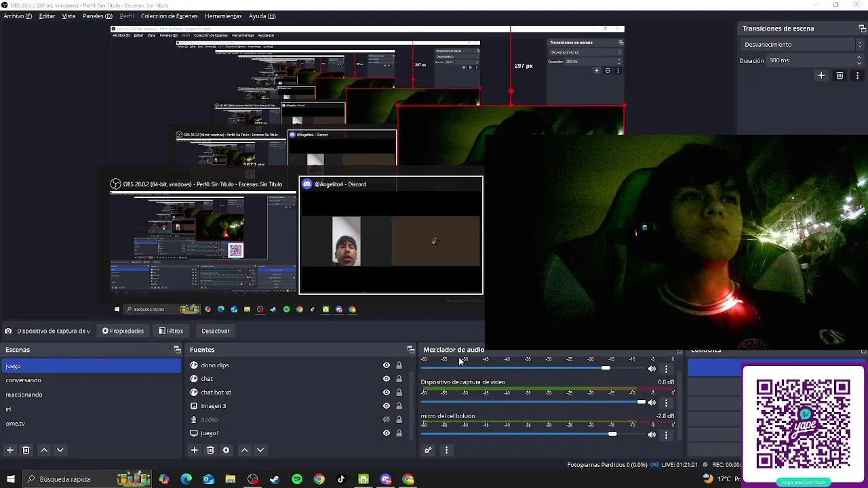Open the Vista menu
This screenshot has width=868, height=488.
coord(68,16)
